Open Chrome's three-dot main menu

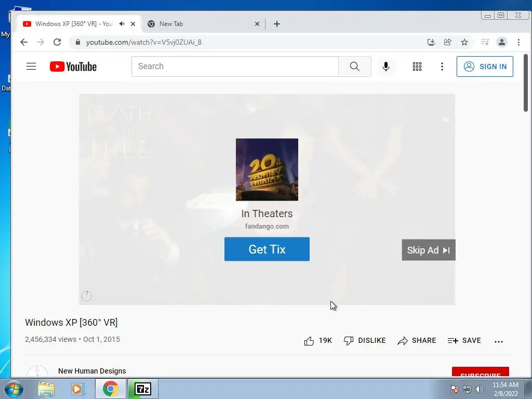tap(518, 42)
